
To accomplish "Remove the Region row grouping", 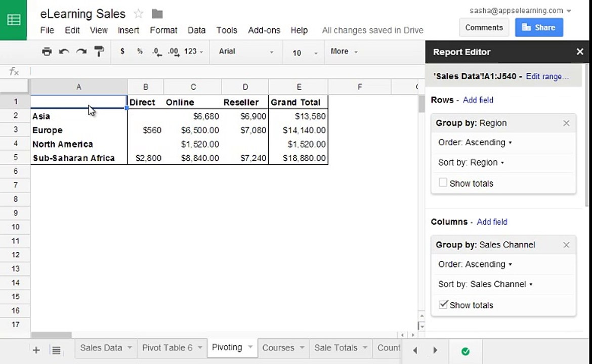I will pos(566,123).
